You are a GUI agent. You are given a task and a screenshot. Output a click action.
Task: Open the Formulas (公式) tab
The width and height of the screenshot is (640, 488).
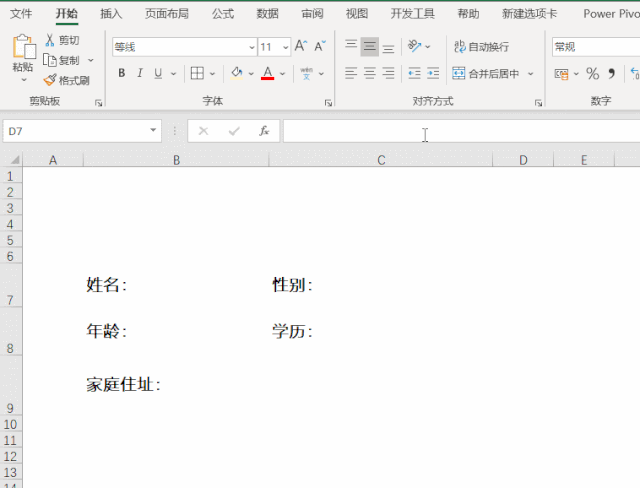click(222, 14)
